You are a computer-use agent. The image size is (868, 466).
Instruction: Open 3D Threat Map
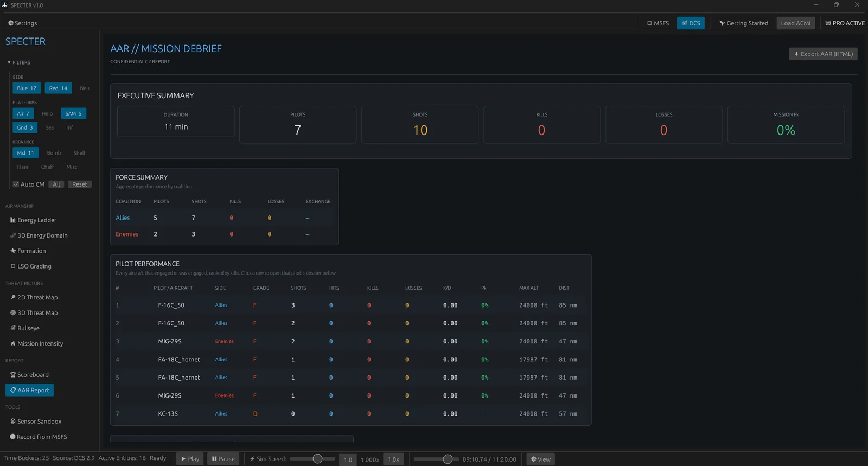point(34,313)
